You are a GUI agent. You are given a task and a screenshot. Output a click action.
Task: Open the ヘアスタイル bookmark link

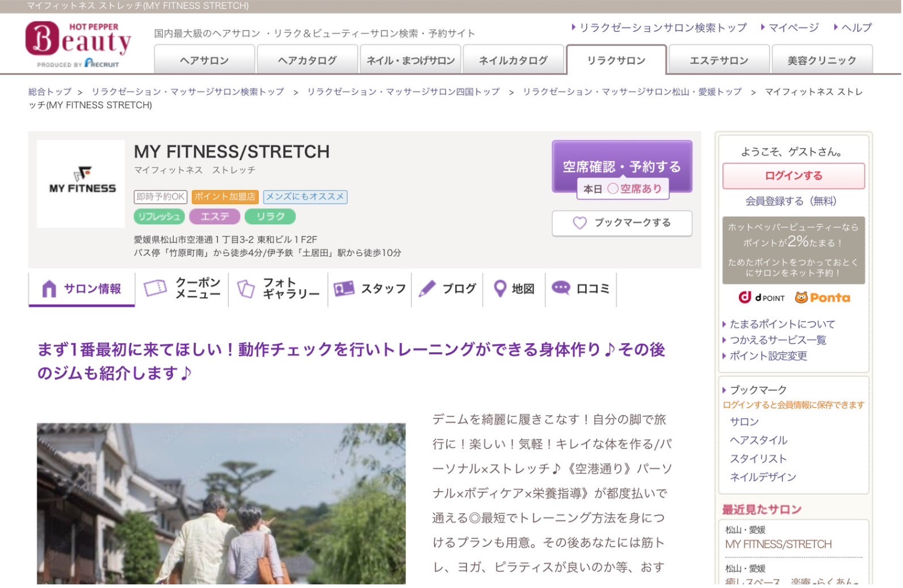tap(759, 440)
